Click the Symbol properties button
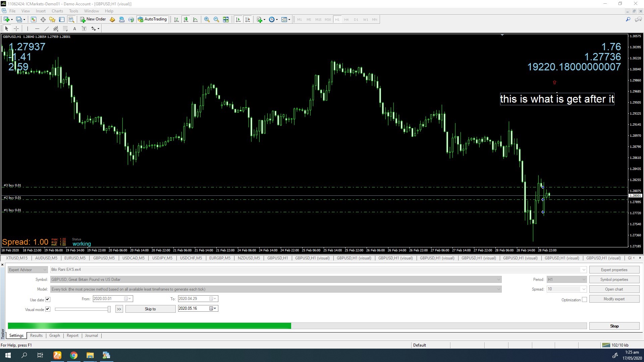Viewport: 644px width, 362px height. tap(614, 280)
